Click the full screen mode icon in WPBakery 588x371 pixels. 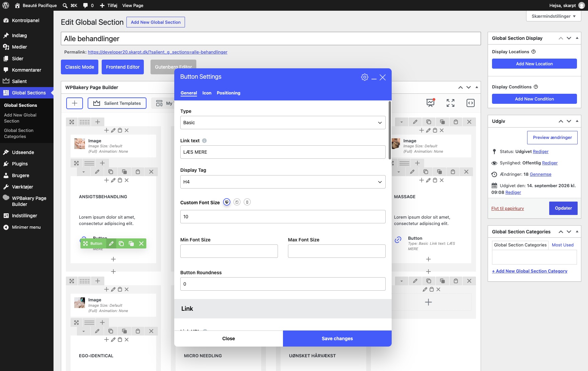(451, 103)
